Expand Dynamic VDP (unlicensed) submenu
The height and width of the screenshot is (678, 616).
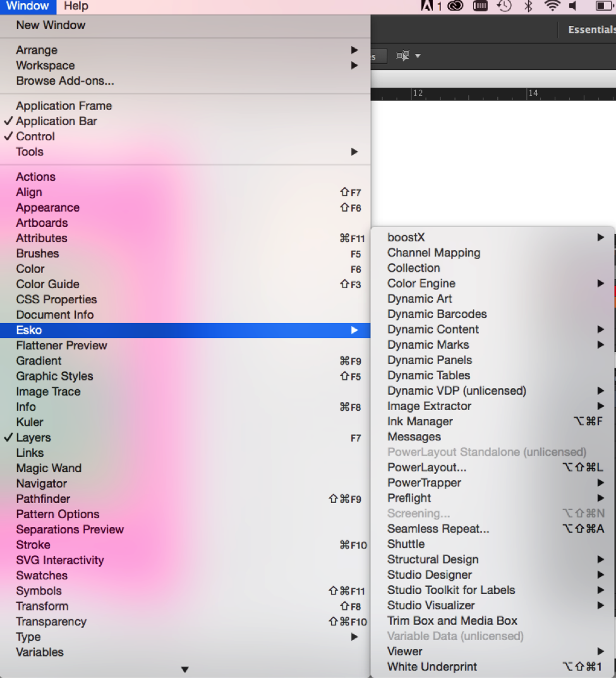(x=493, y=391)
